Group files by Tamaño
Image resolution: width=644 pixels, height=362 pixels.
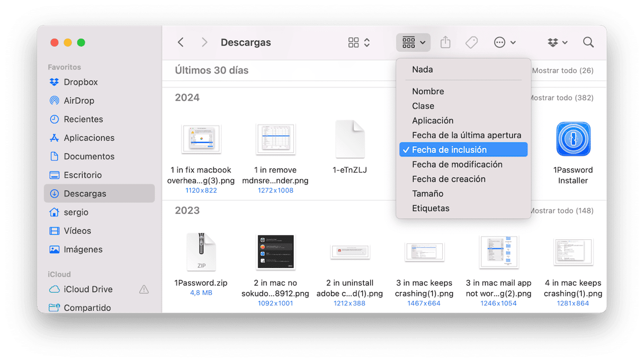[x=427, y=194]
